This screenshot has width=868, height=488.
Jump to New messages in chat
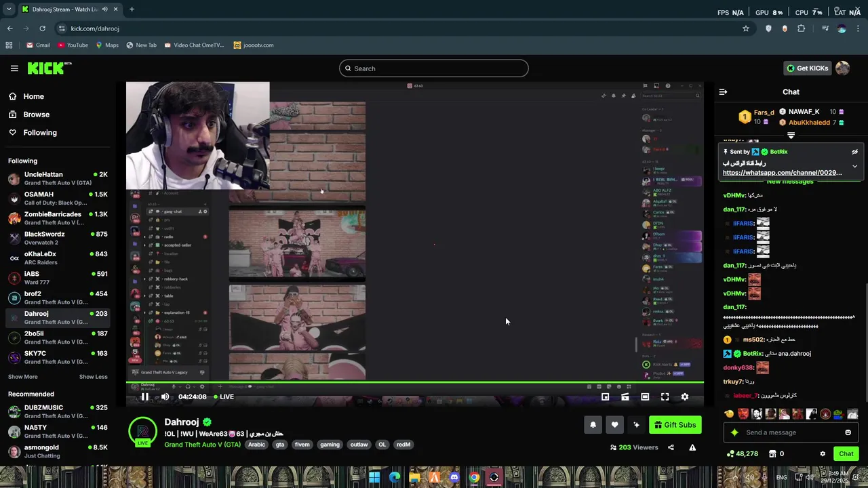pyautogui.click(x=790, y=182)
